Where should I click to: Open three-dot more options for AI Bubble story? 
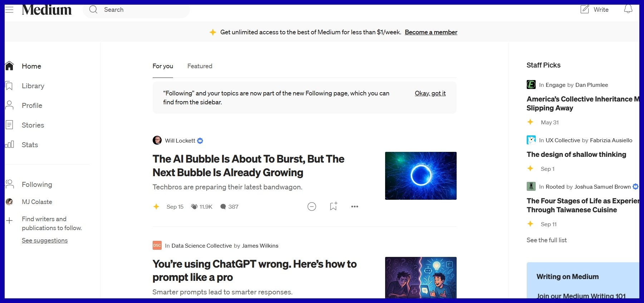(x=354, y=207)
